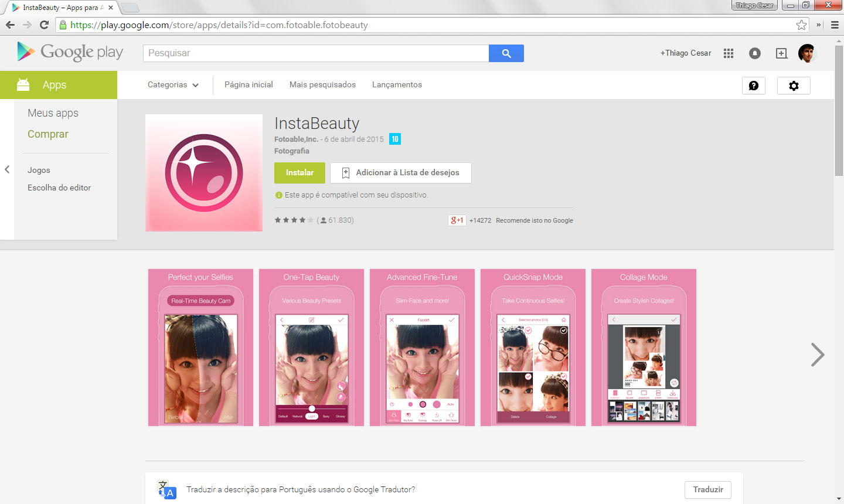
Task: Open Escolha do editor in sidebar
Action: [59, 188]
